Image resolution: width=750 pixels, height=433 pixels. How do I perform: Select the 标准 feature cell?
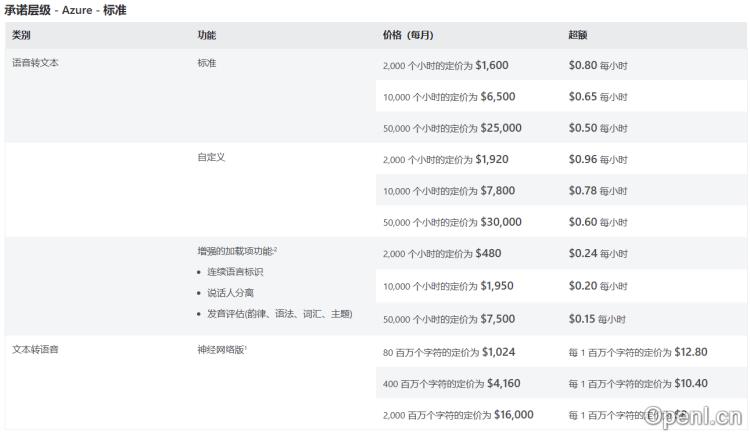click(x=207, y=63)
